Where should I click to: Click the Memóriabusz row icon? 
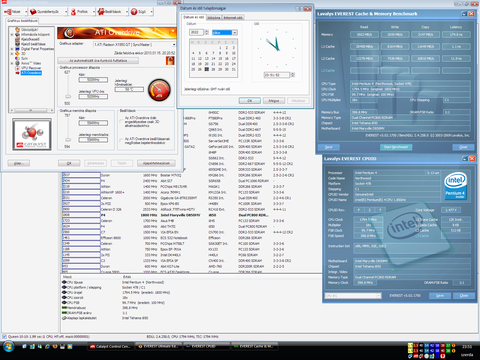(64, 308)
